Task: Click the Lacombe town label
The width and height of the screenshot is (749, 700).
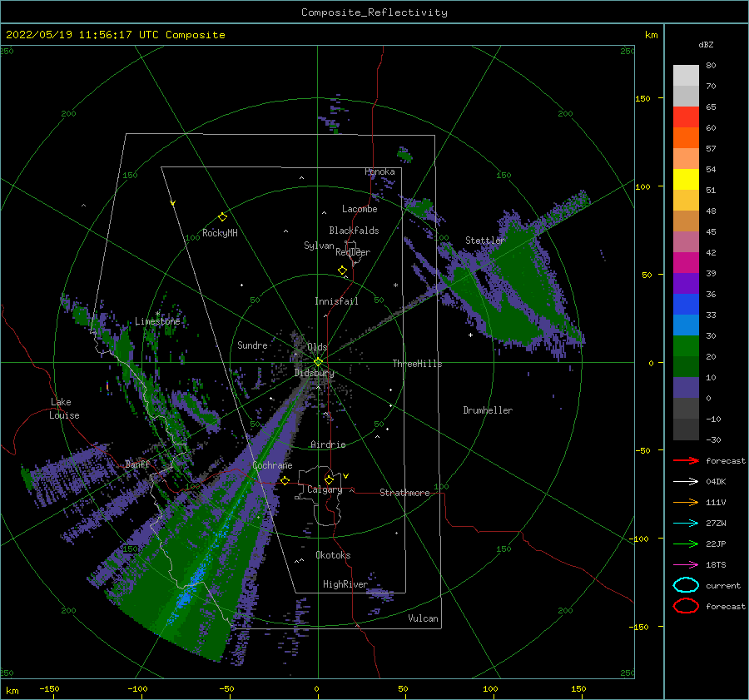Action: pyautogui.click(x=360, y=209)
